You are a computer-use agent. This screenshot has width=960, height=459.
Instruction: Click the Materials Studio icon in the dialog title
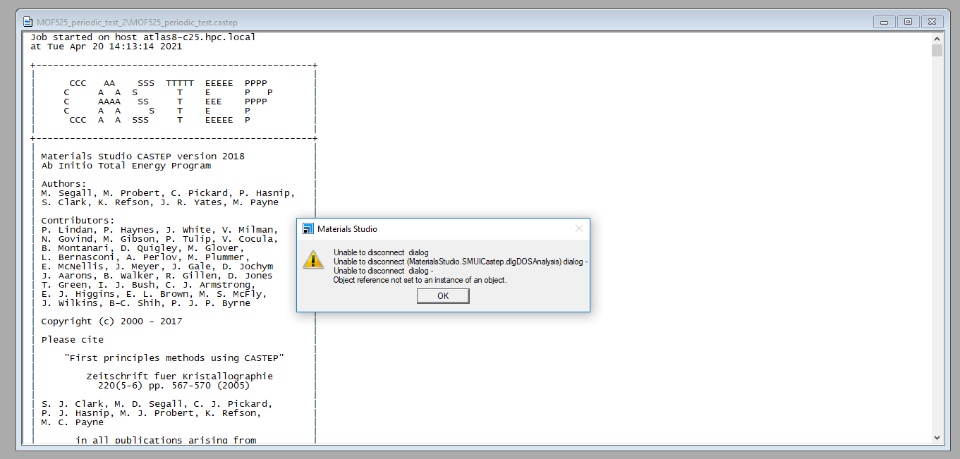click(308, 229)
